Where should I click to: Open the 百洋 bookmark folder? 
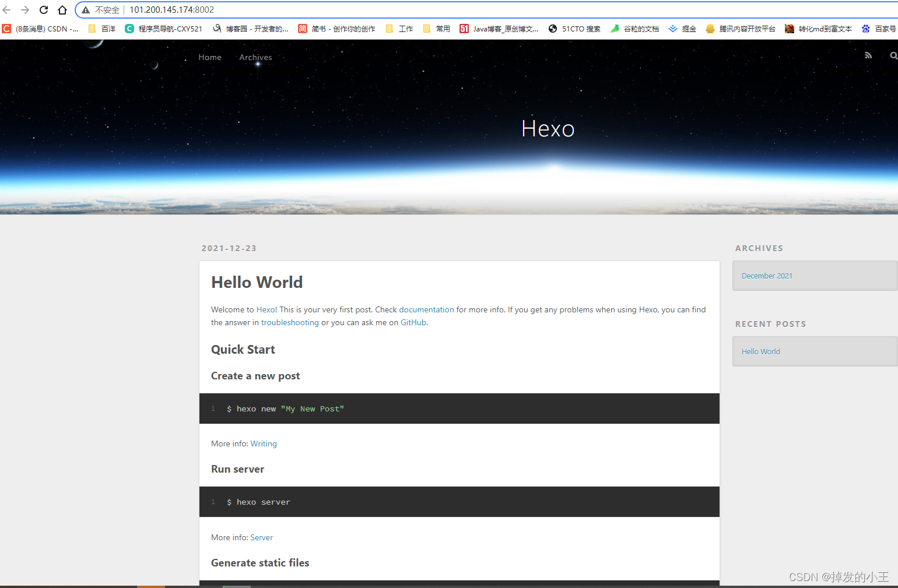pyautogui.click(x=101, y=29)
